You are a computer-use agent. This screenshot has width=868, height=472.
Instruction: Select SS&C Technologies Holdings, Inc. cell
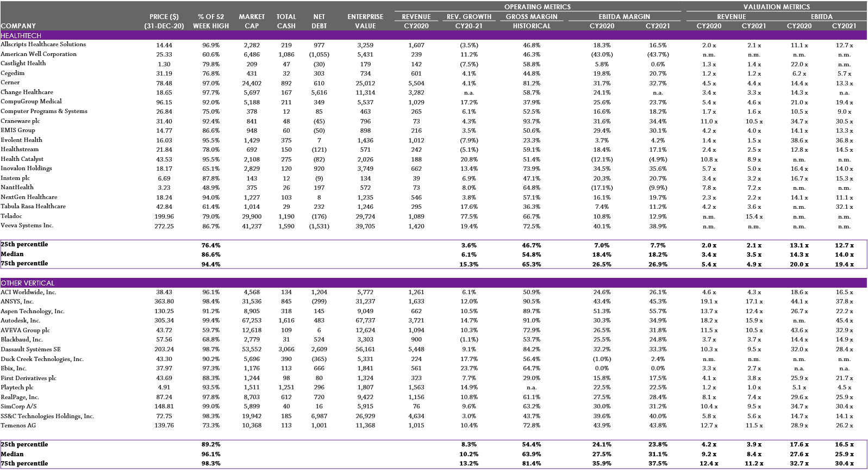(x=47, y=416)
